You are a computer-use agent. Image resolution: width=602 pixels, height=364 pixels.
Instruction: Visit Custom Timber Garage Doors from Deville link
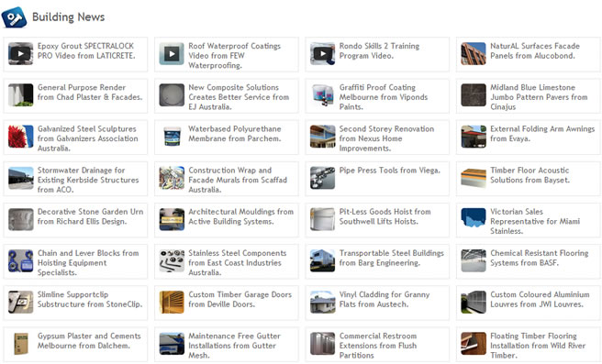point(240,299)
